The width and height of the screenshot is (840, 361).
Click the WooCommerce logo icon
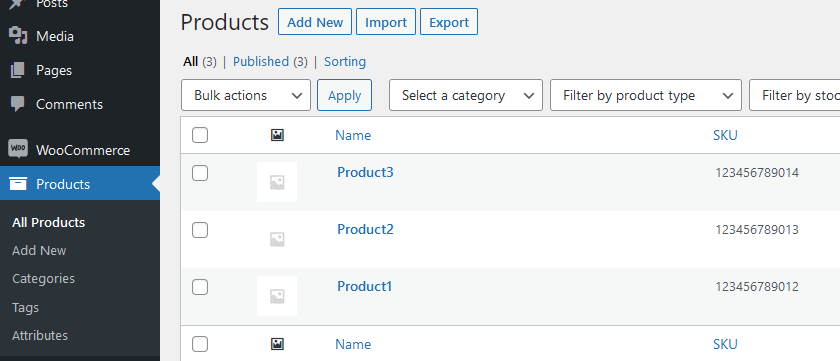(18, 149)
